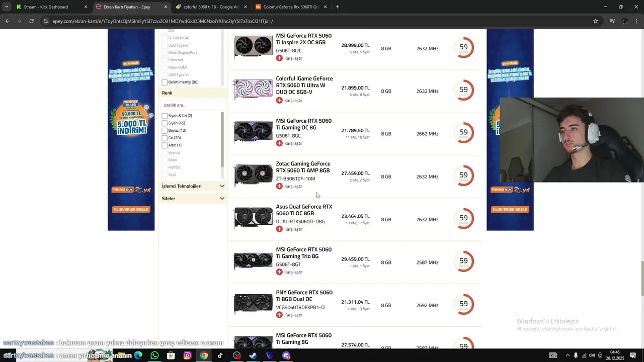Screen dimensions: 644x362
Task: Click the Karşılaştır plus icon for Colorful iGame card
Action: pos(279,101)
